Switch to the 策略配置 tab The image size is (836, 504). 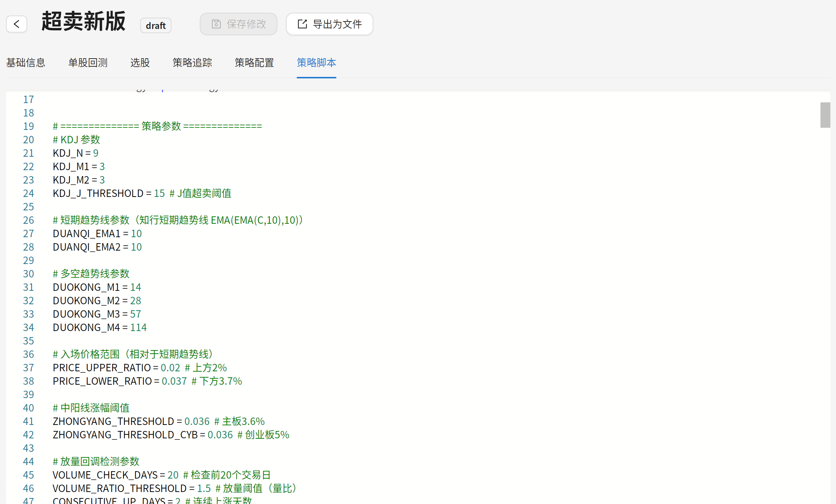pyautogui.click(x=254, y=62)
